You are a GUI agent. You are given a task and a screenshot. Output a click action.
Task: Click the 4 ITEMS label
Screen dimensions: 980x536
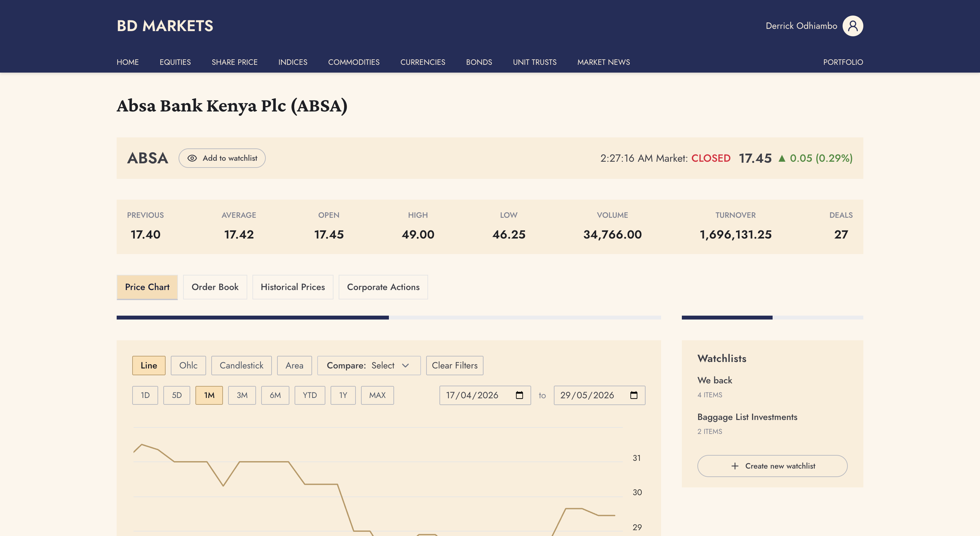[x=709, y=395]
